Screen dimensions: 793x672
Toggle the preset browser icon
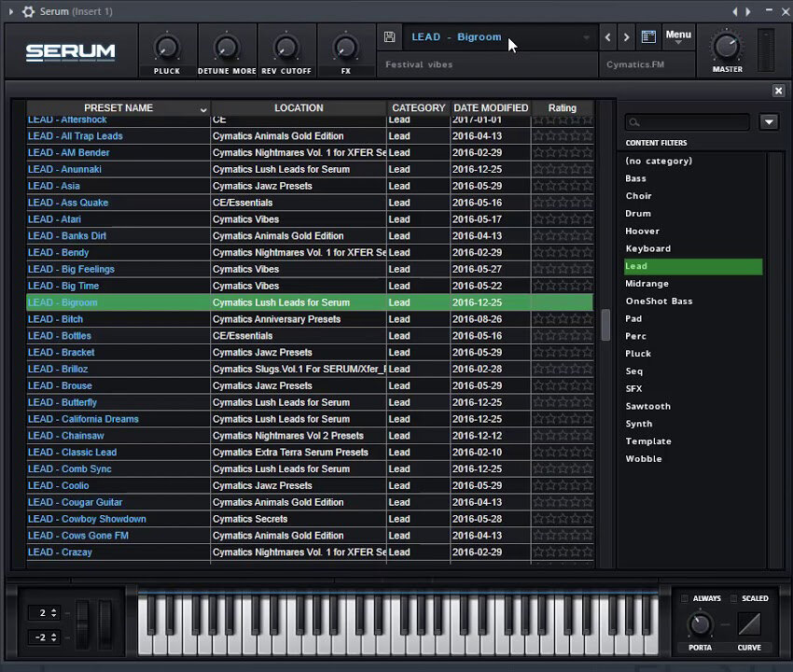point(648,36)
